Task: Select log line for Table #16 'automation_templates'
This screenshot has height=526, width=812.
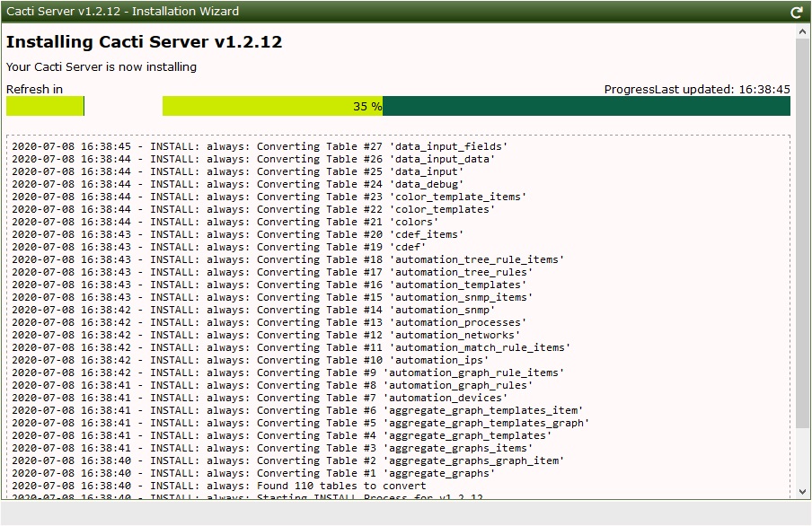Action: click(269, 285)
